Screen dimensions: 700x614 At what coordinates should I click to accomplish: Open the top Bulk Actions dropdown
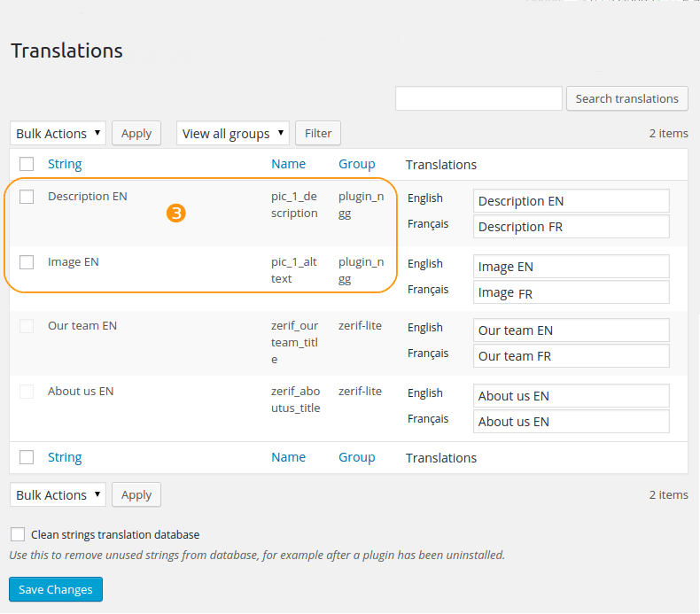tap(58, 133)
